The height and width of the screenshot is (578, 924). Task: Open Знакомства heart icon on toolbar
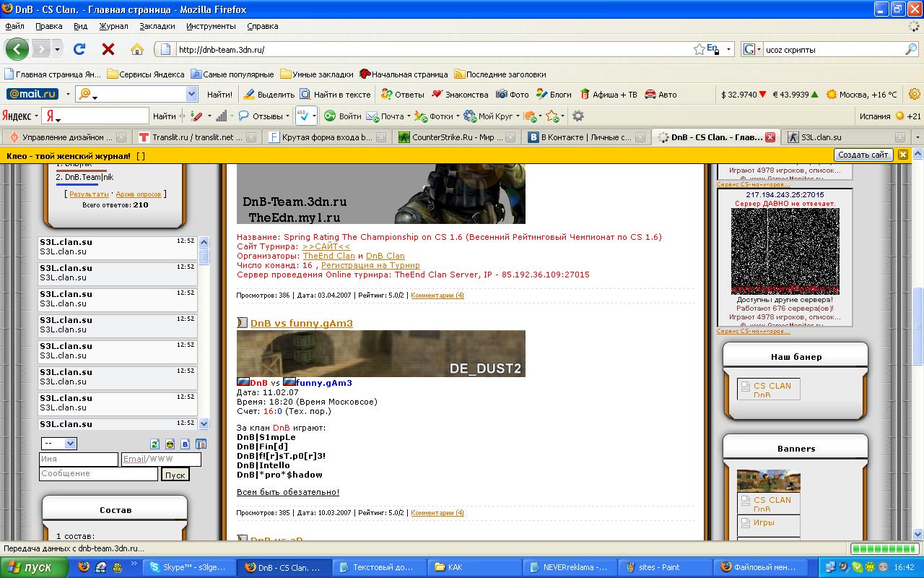click(x=460, y=94)
